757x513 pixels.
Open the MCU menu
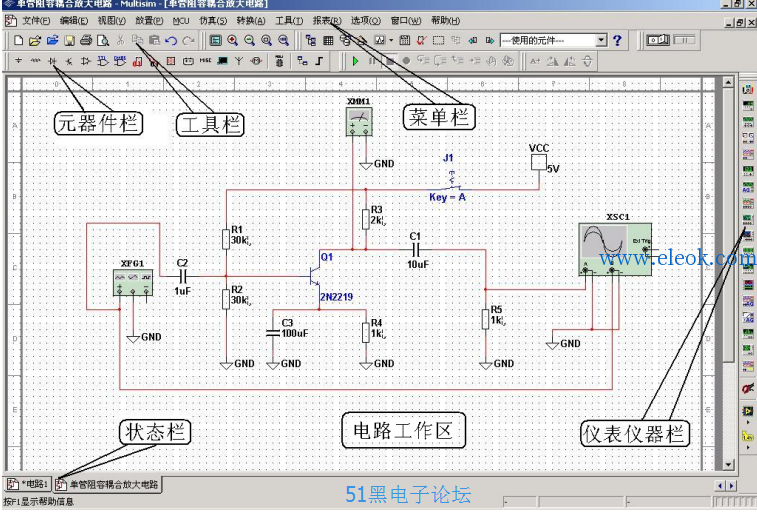pos(181,21)
